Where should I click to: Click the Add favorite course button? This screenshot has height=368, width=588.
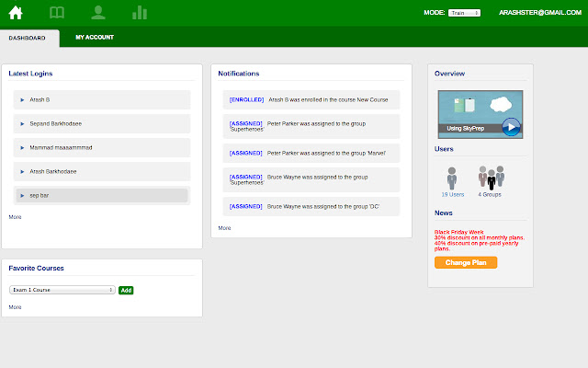[x=126, y=291]
